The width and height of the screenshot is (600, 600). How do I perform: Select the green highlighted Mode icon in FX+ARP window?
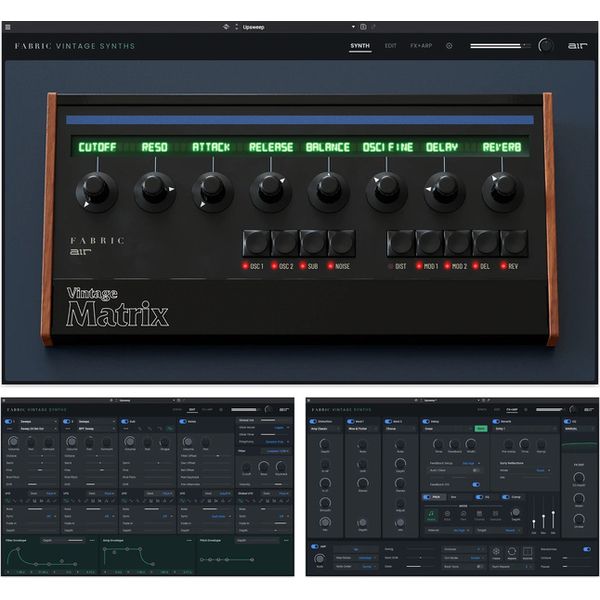tap(431, 515)
